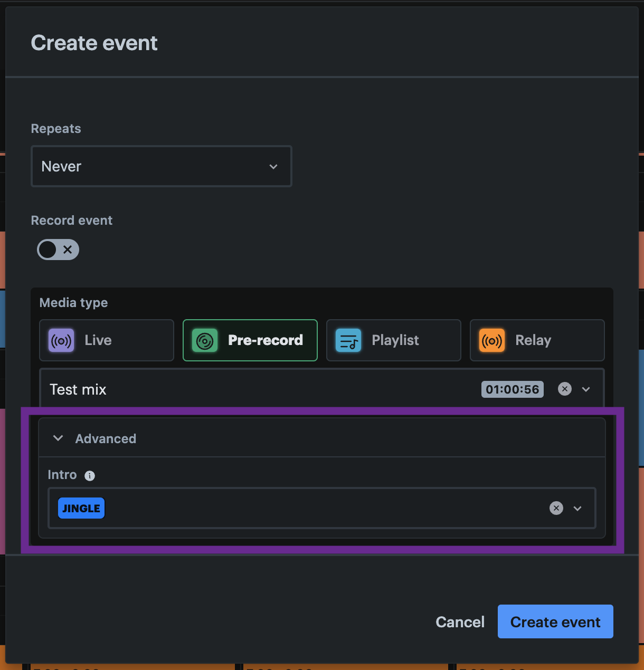Click the green Pre-record disc icon
Image resolution: width=644 pixels, height=670 pixels.
click(x=205, y=340)
